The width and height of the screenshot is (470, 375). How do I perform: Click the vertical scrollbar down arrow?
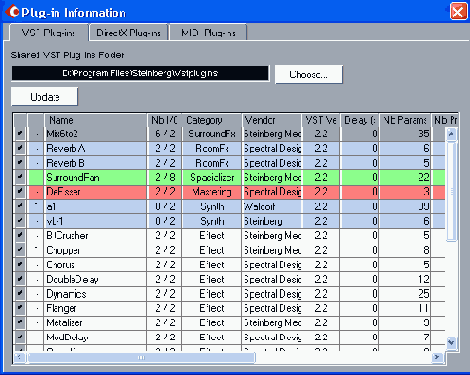pos(451,342)
